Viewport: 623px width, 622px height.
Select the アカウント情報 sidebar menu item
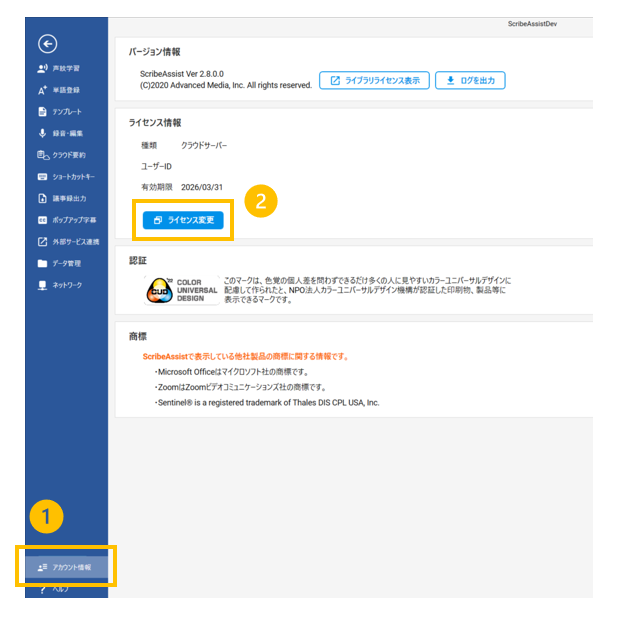click(x=66, y=567)
